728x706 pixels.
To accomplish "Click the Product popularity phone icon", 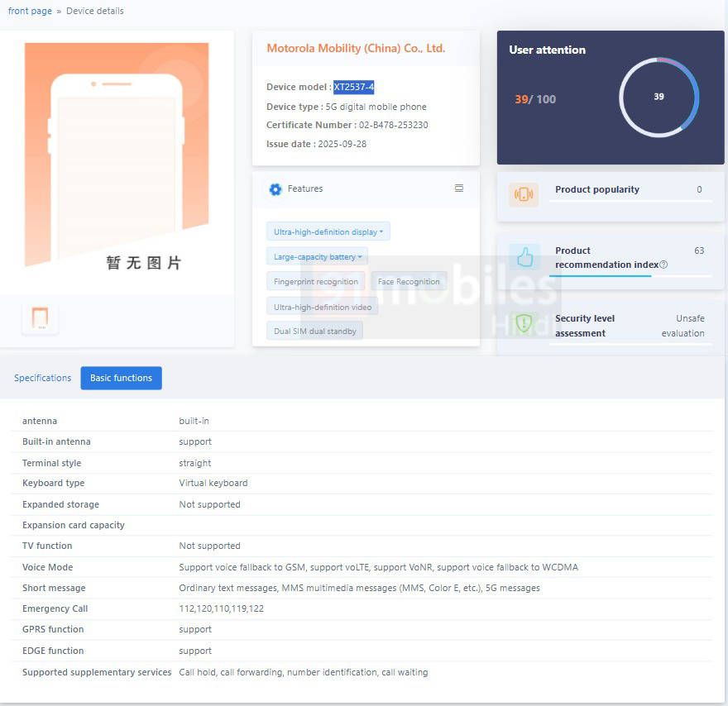I will pos(524,194).
